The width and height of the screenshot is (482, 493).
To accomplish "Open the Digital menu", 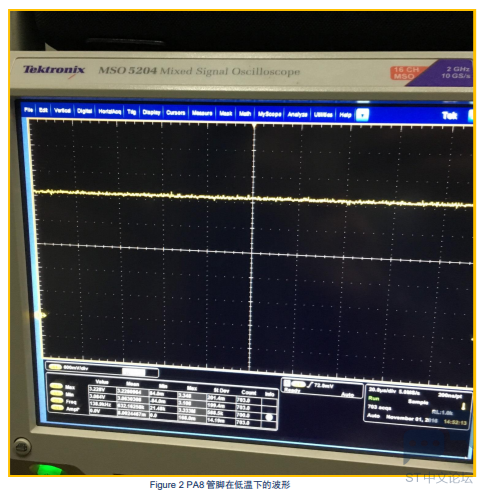I will click(84, 111).
